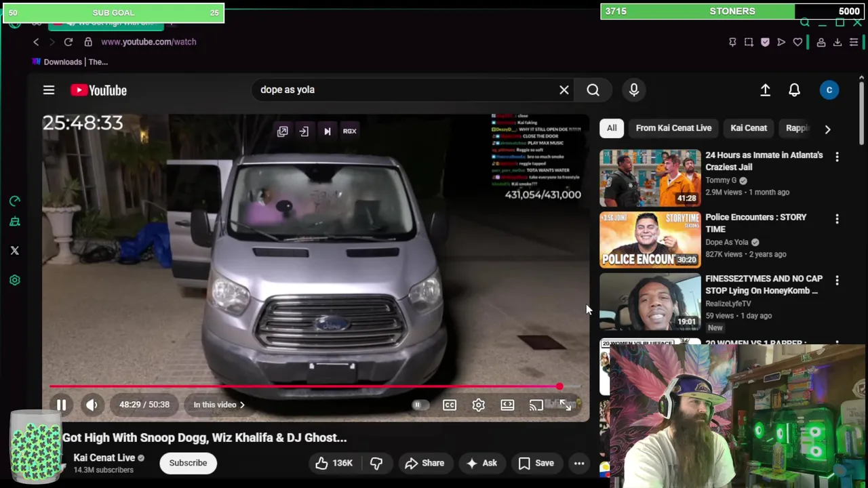The image size is (868, 488).
Task: Open Kai Cenat Live channel name
Action: (104, 457)
